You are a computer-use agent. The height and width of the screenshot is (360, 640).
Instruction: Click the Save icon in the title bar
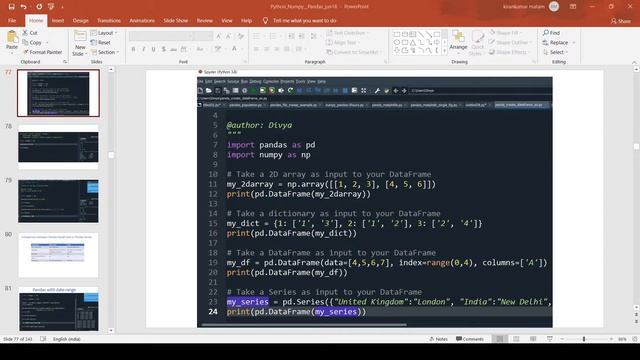(11, 7)
